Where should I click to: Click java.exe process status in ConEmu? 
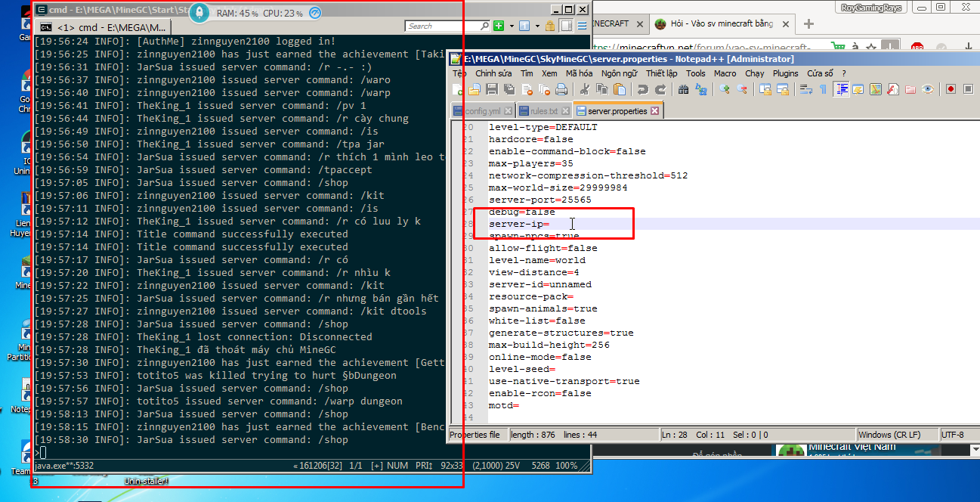(65, 466)
